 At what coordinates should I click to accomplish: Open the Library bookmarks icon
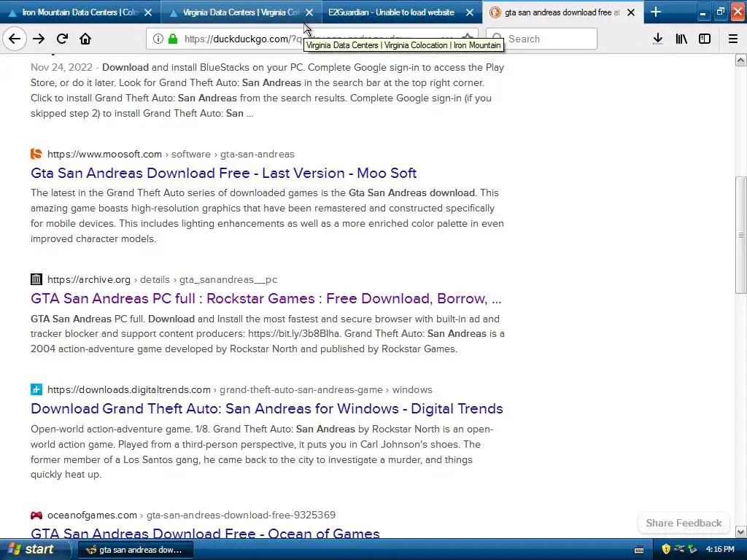tap(681, 39)
